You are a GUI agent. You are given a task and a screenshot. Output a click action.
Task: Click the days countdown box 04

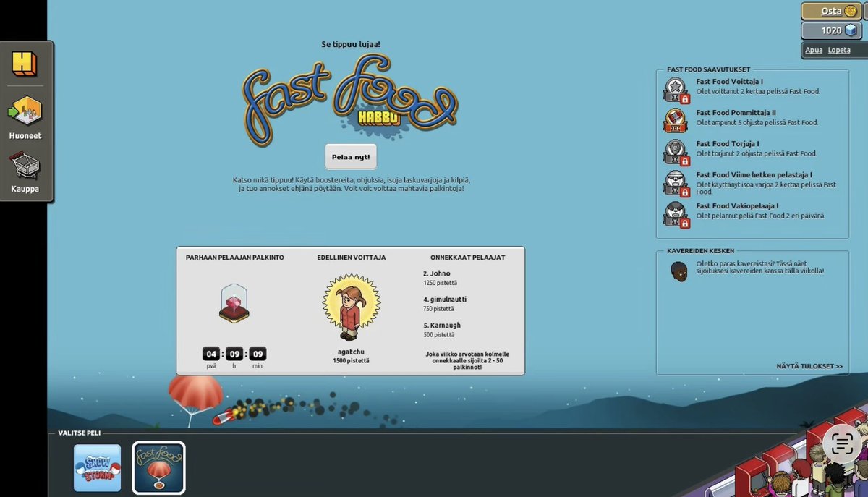(x=211, y=354)
